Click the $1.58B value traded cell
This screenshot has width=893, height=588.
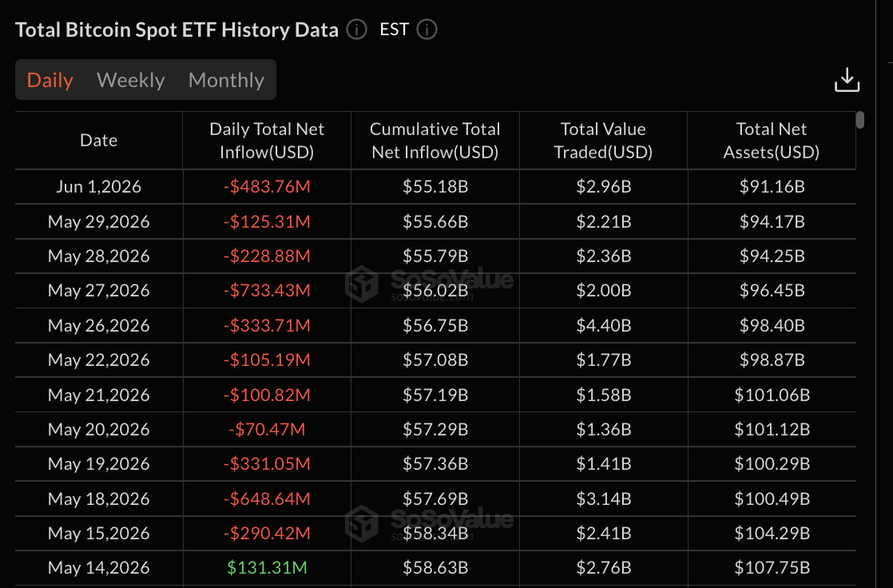[604, 395]
